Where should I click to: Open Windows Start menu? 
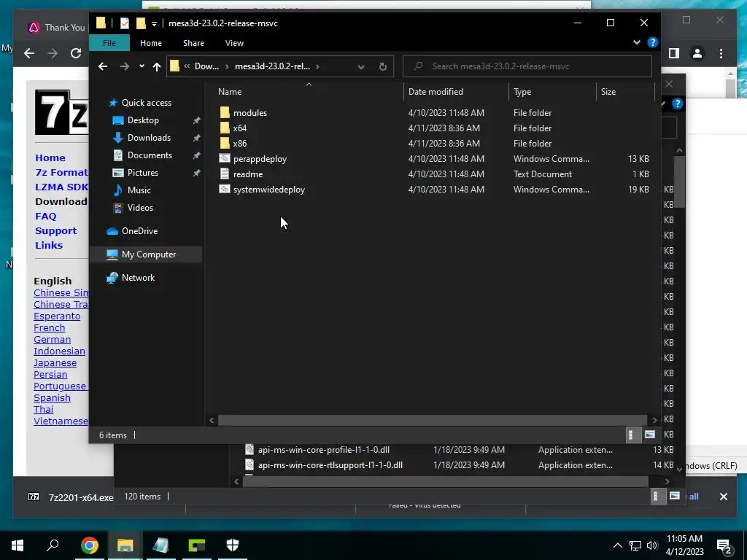(x=18, y=545)
